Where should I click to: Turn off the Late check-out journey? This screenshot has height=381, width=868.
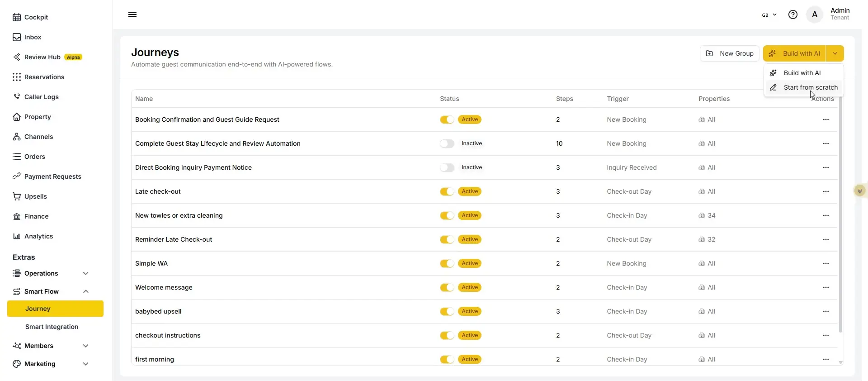[447, 191]
